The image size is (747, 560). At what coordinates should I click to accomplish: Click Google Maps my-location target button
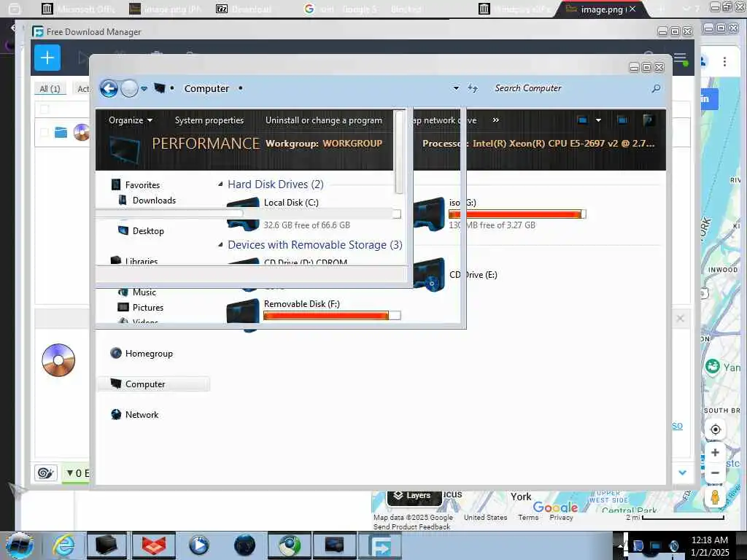coord(715,429)
